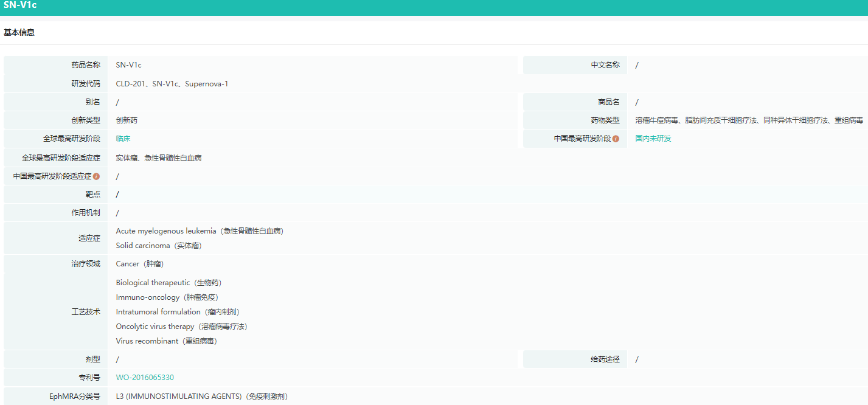Click the Cancer（肿瘤）therapeutic area value
The width and height of the screenshot is (868, 405).
tap(140, 264)
